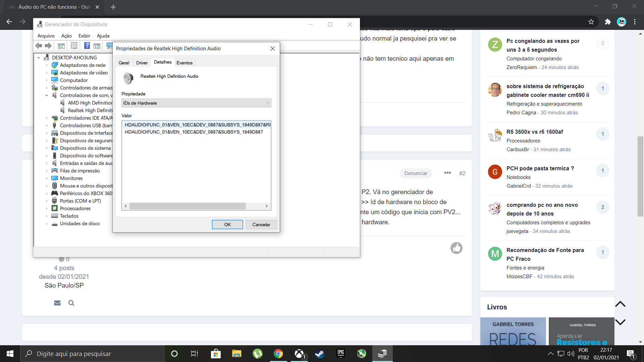Select the second HDAUDIO hardware ID ending SUBSYS_1849D887
This screenshot has width=644, height=362.
[x=194, y=132]
